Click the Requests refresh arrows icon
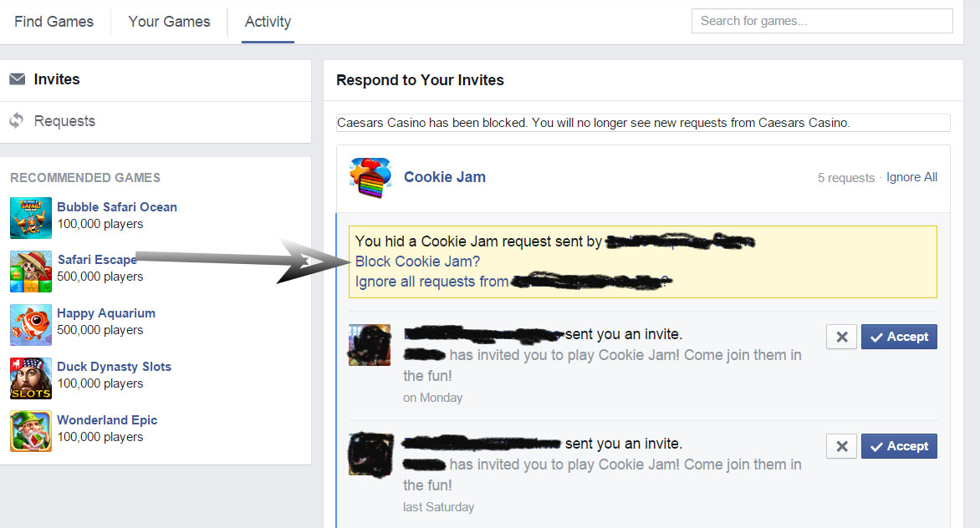The image size is (980, 528). click(x=17, y=120)
